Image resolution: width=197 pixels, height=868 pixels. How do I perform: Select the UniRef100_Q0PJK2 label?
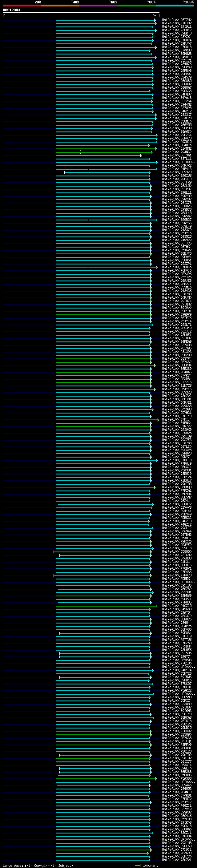pyautogui.click(x=177, y=165)
